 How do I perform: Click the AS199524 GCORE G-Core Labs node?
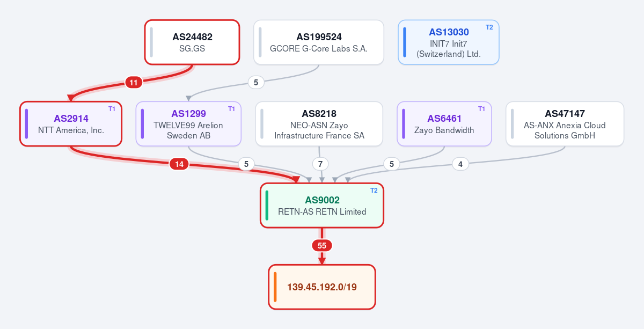(x=319, y=42)
